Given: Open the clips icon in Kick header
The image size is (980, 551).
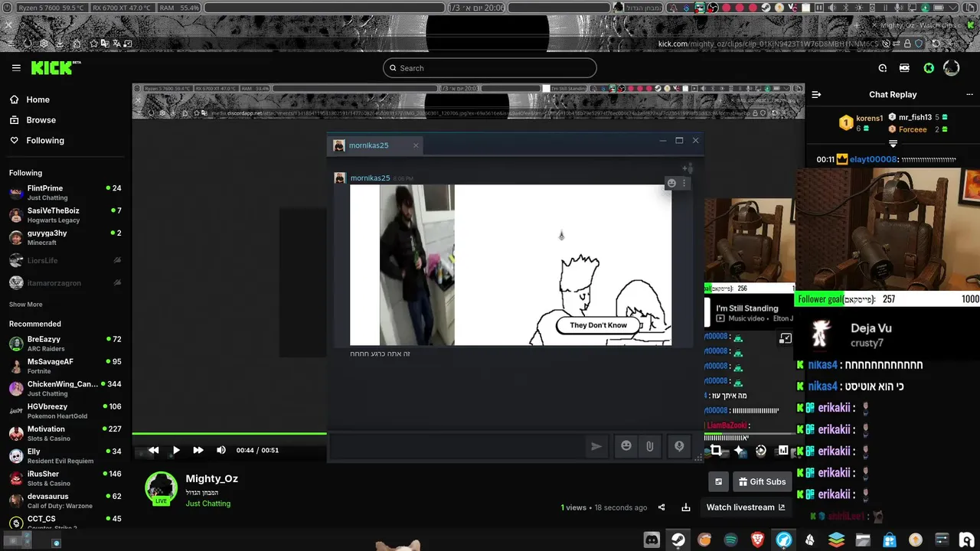Looking at the screenshot, I should [x=904, y=68].
